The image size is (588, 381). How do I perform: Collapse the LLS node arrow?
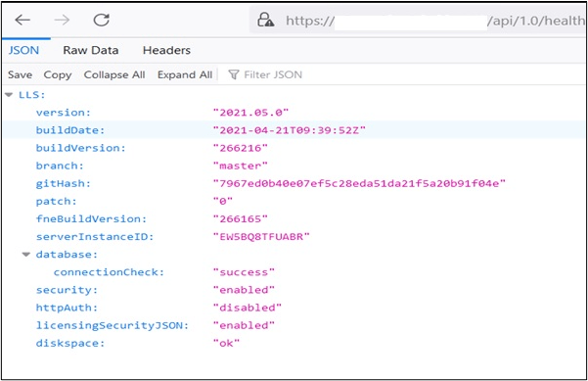click(x=9, y=95)
